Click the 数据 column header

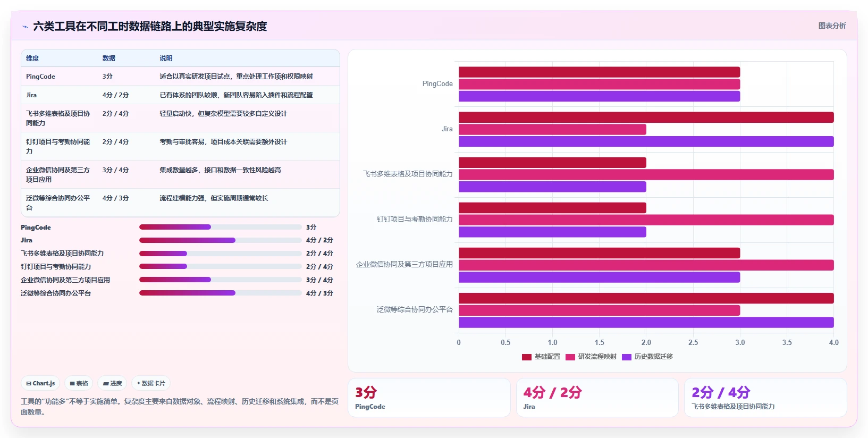(109, 58)
